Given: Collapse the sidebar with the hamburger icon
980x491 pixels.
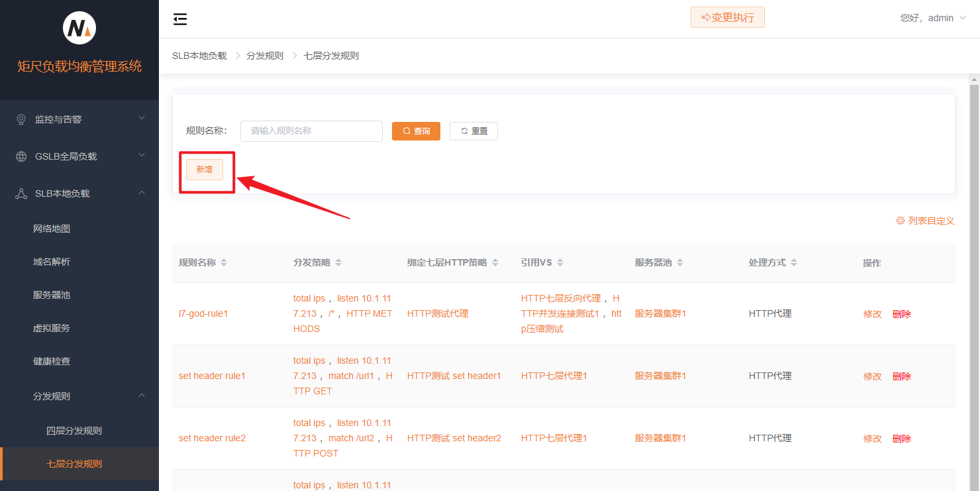Looking at the screenshot, I should click(180, 19).
